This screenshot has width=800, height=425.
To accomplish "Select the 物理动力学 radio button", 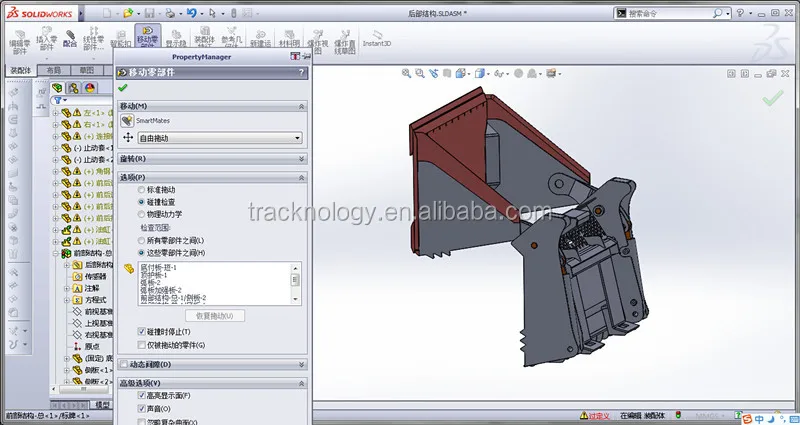I will coord(141,213).
